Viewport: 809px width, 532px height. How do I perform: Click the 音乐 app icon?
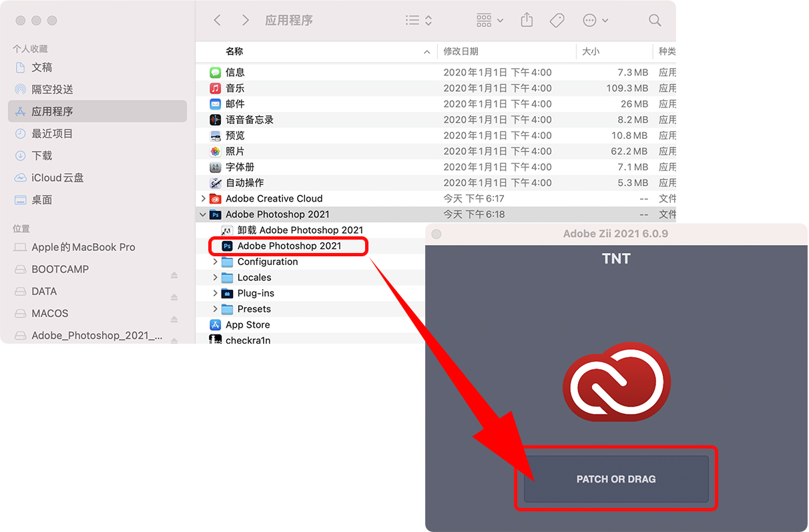click(x=215, y=88)
